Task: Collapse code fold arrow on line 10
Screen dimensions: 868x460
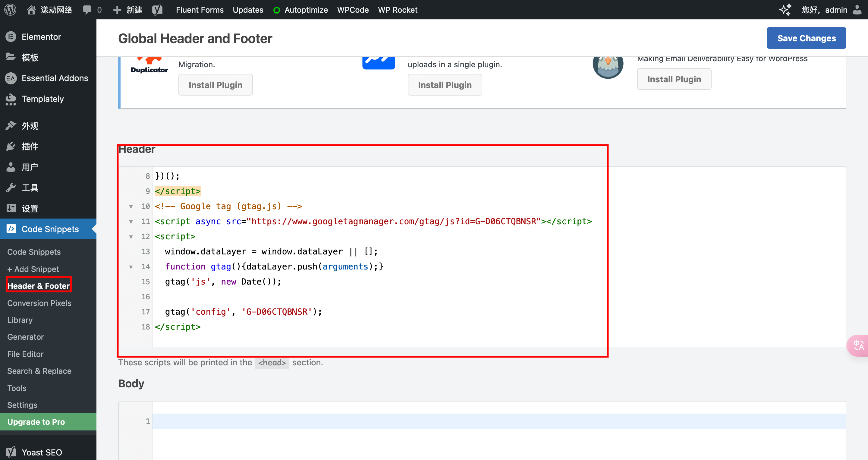Action: [131, 206]
